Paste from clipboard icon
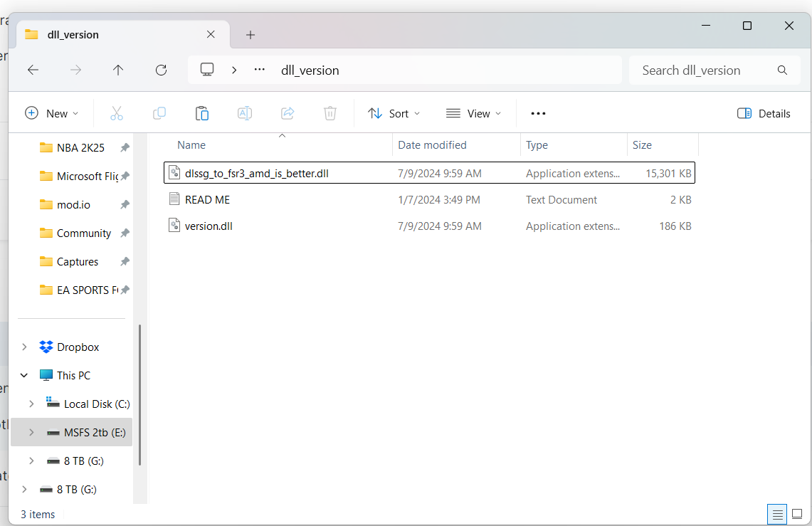 point(202,113)
